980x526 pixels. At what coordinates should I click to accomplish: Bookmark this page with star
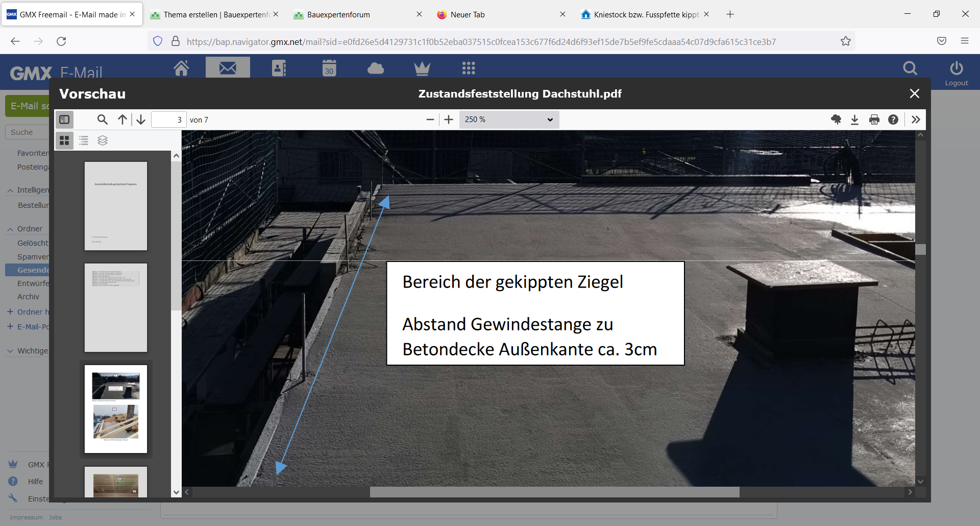[x=846, y=41]
